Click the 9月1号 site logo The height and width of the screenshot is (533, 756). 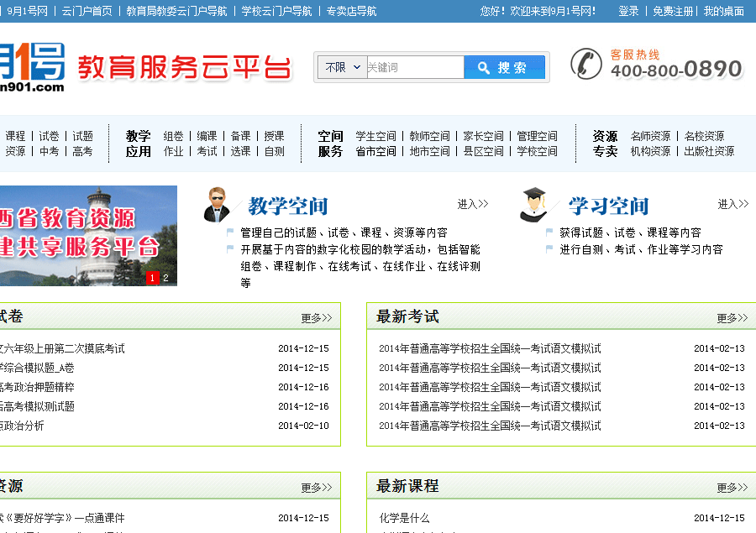coord(32,67)
